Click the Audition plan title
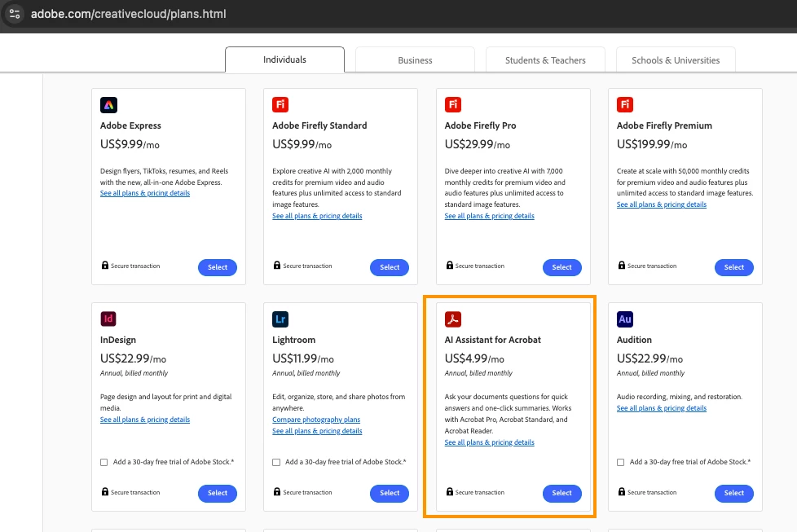797x532 pixels. [x=634, y=340]
